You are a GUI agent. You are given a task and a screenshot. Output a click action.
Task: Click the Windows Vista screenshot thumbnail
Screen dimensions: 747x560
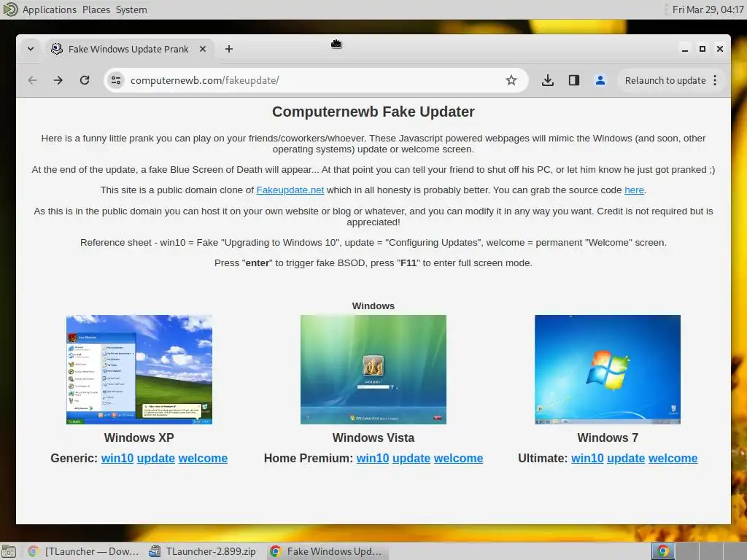pyautogui.click(x=373, y=370)
